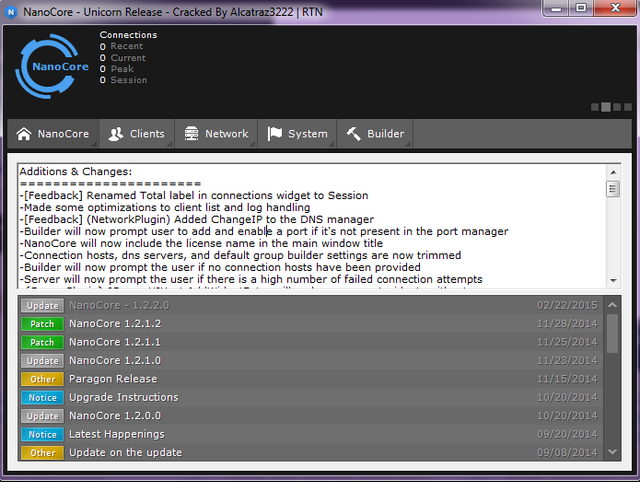
Task: Click the Notice badge for Upgrade Instructions
Action: [42, 398]
